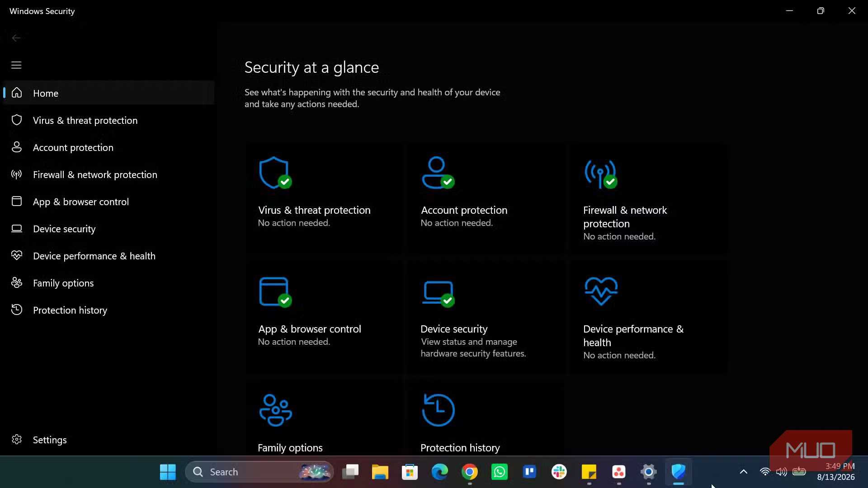The width and height of the screenshot is (868, 488).
Task: Go to Firewall & network protection sidebar item
Action: (x=108, y=174)
